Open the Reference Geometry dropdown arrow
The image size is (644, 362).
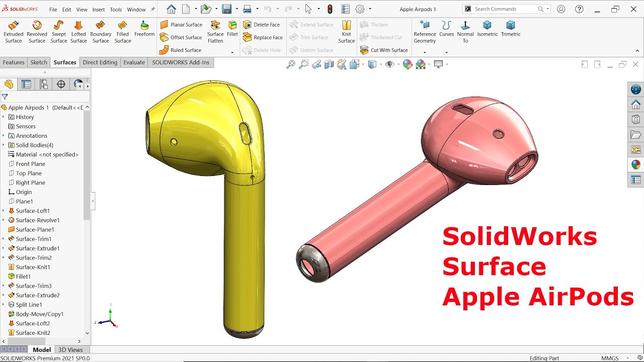[x=425, y=52]
